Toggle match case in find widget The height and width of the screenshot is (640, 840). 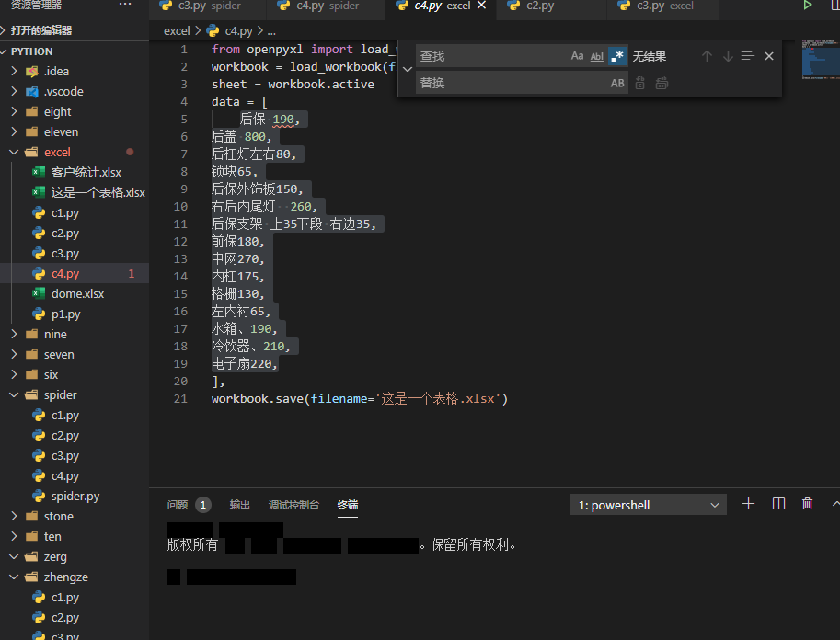(x=577, y=56)
